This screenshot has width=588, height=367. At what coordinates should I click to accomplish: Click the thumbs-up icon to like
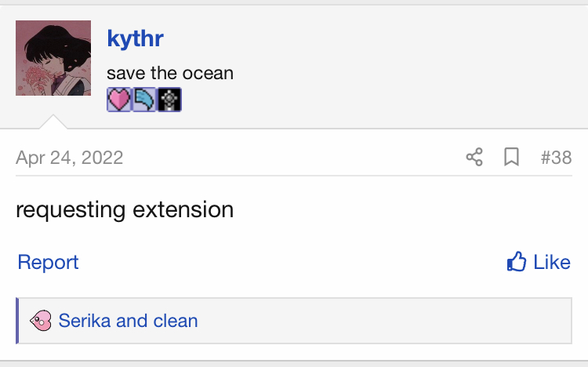click(517, 261)
